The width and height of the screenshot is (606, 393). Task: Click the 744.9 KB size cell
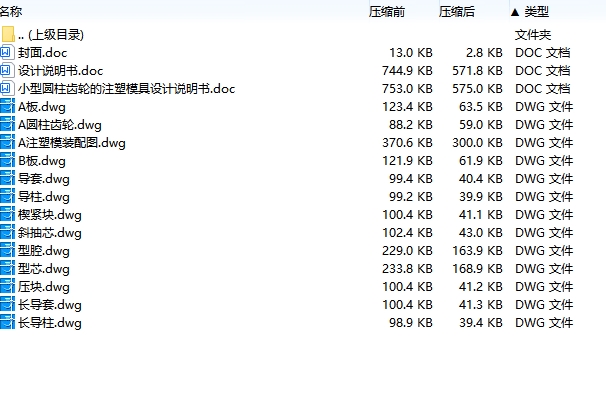pyautogui.click(x=407, y=71)
